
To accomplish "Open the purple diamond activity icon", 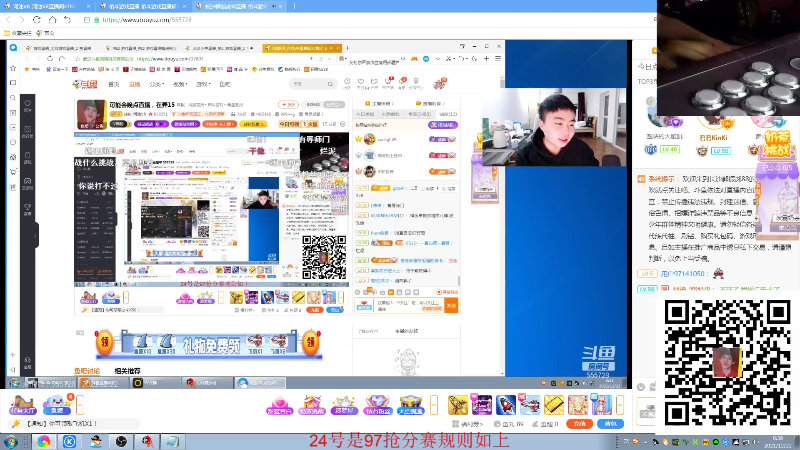I will coord(377,405).
